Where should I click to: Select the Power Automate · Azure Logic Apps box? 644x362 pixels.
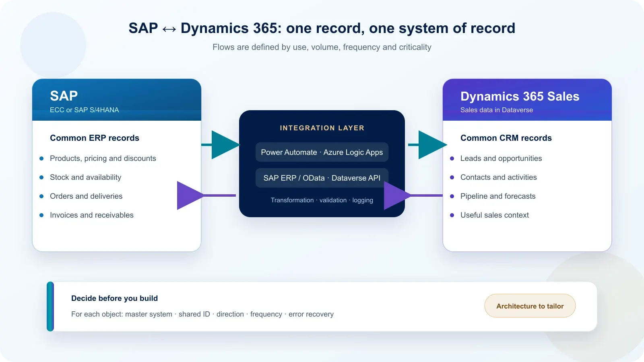(322, 152)
